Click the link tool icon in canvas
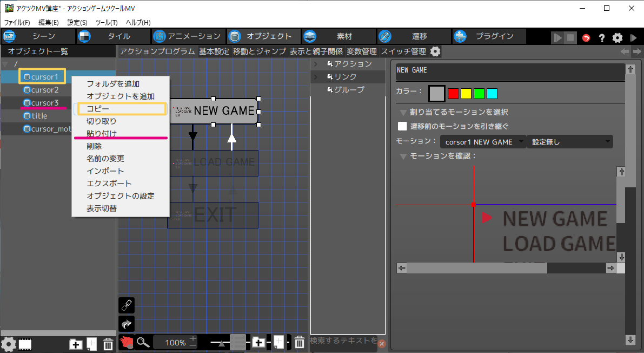Screen dimensions: 644x353 126,305
